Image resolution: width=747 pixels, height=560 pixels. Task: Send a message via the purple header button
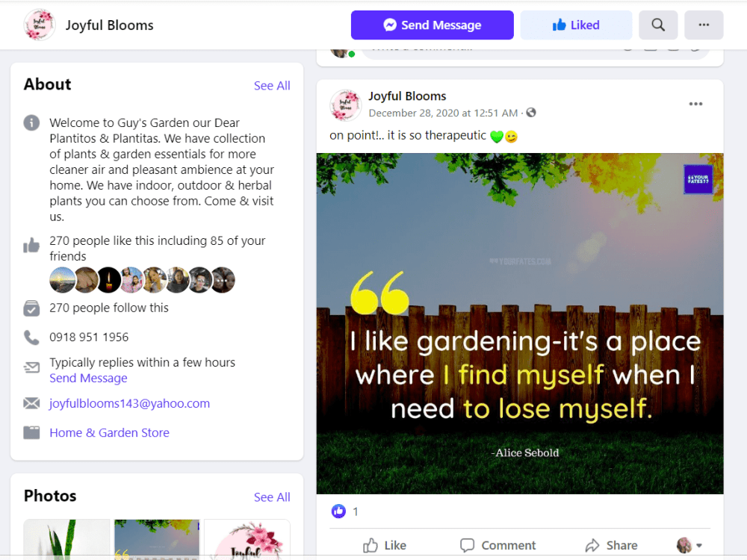432,25
